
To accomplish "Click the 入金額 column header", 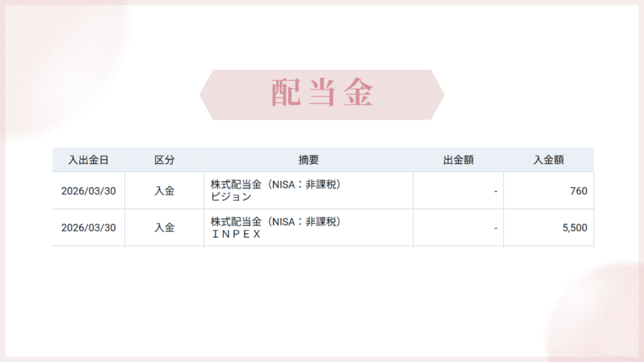I will coord(548,160).
